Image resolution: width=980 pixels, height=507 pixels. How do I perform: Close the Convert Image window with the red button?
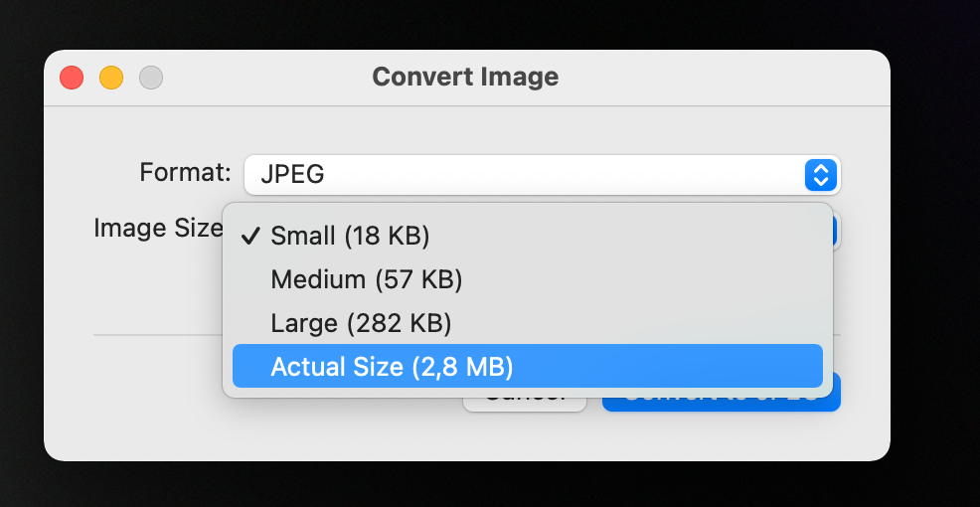click(x=72, y=78)
